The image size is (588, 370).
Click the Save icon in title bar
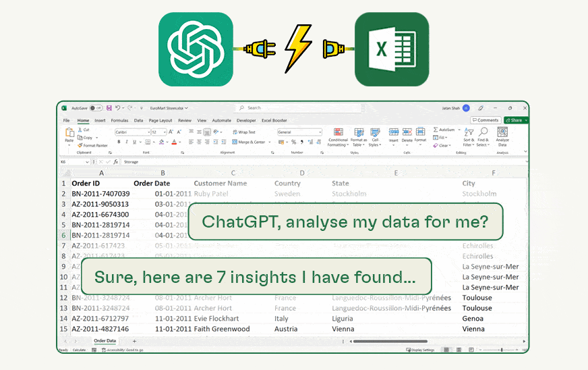(109, 108)
